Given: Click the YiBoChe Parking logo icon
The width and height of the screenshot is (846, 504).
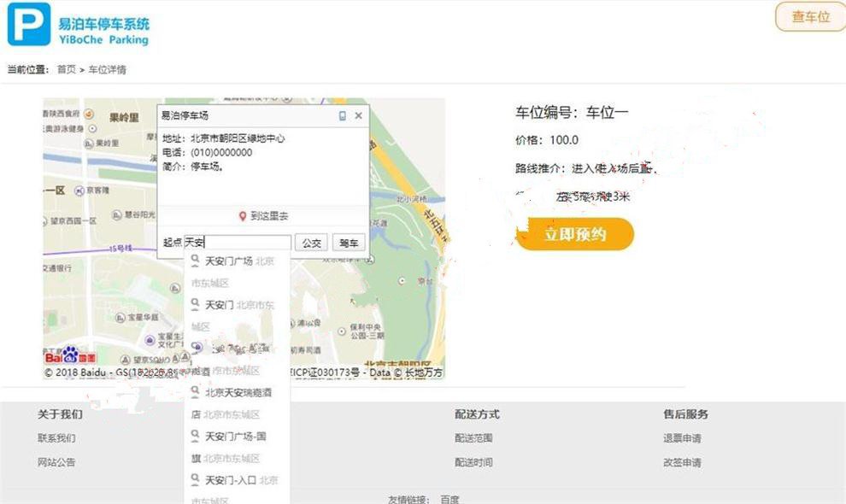Looking at the screenshot, I should click(x=29, y=24).
